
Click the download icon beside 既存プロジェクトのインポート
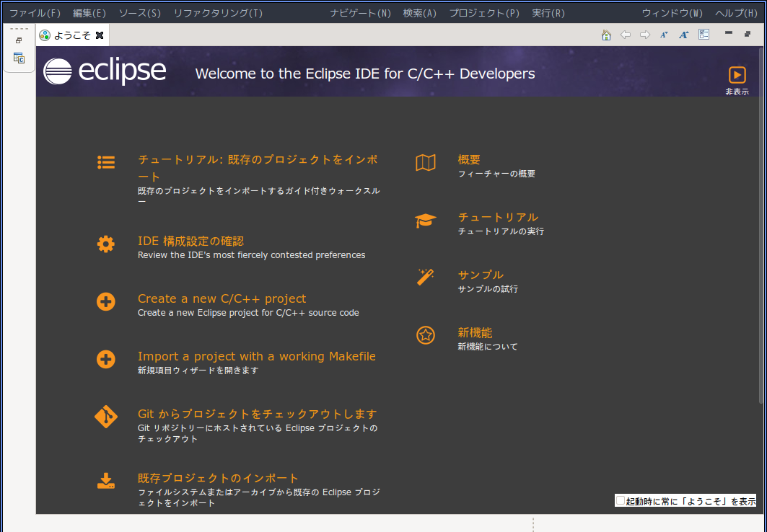[x=106, y=482]
